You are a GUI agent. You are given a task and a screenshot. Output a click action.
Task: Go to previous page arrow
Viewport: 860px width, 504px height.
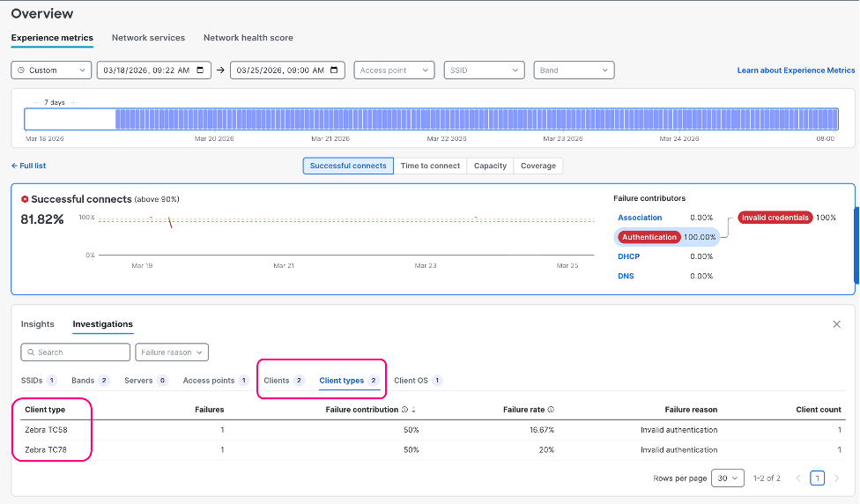(x=798, y=478)
